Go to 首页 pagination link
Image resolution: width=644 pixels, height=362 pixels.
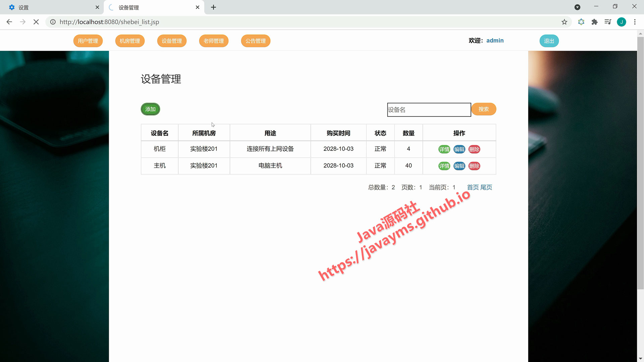point(473,187)
